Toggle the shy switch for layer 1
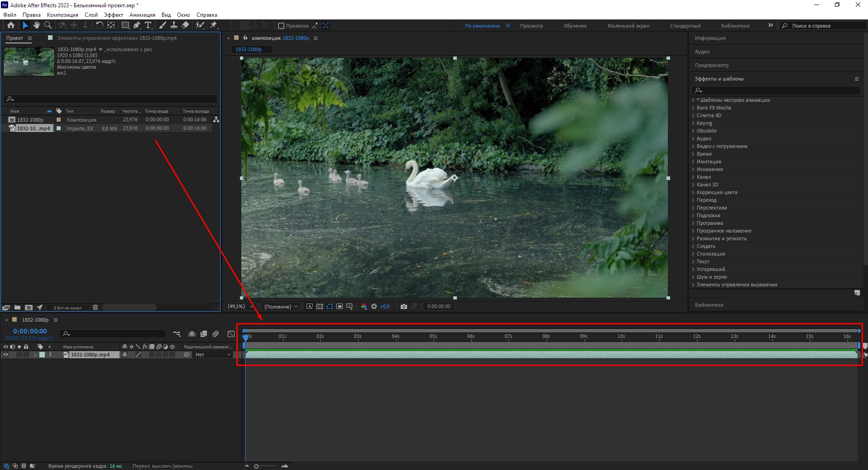Screen dimensions: 868x470 pos(125,355)
